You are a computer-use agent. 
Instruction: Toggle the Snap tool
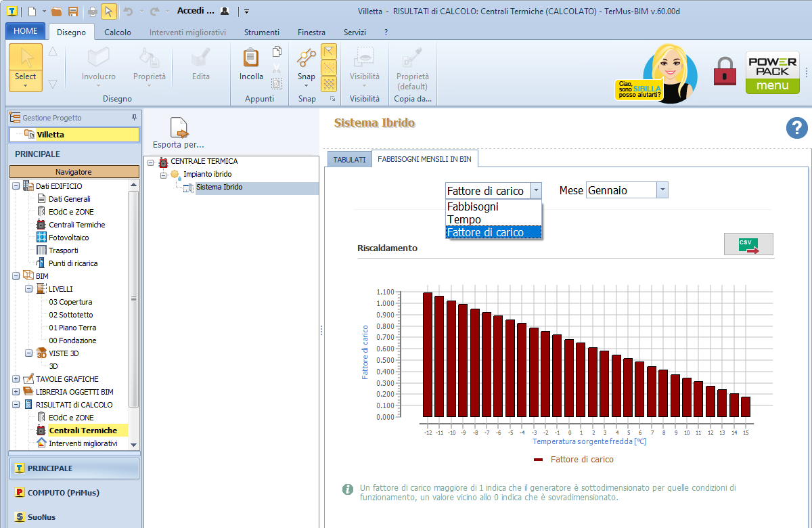307,60
